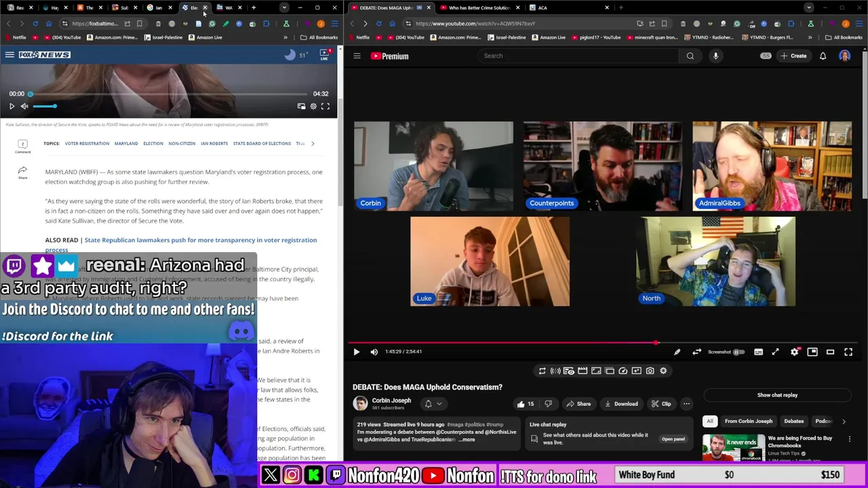Enable YouTube miniplayer mode
Screen dimensions: 868x488
[812, 352]
